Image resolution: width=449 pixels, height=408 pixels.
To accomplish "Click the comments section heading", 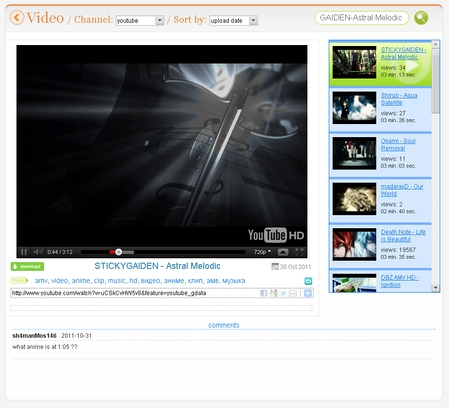I will click(x=224, y=325).
